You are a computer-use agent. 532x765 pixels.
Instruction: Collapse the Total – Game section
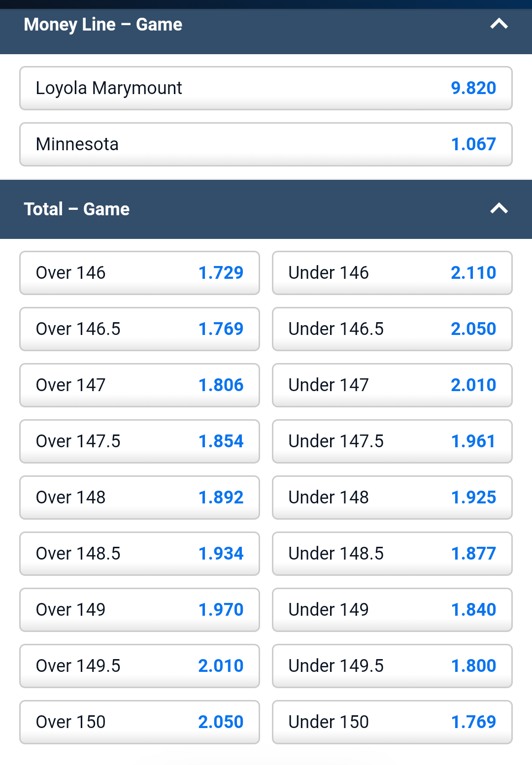[x=499, y=209]
